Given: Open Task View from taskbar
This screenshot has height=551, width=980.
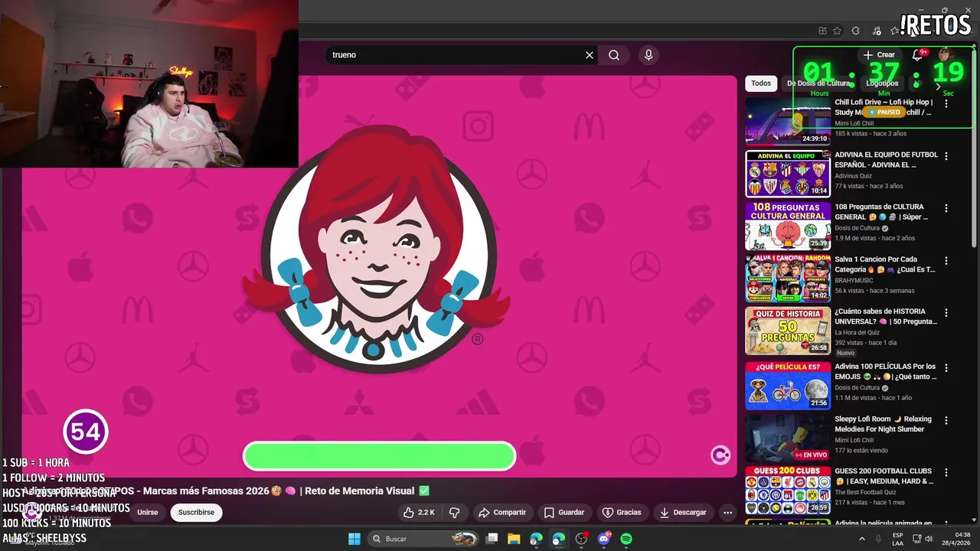Looking at the screenshot, I should pyautogui.click(x=492, y=539).
